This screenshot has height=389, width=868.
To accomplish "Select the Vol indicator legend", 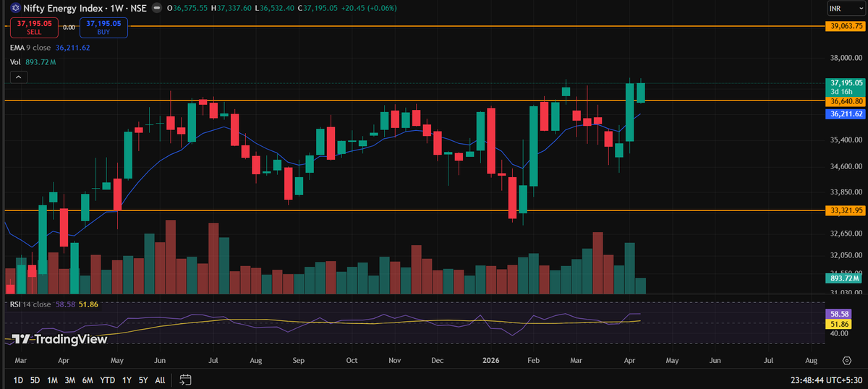I will tap(15, 62).
